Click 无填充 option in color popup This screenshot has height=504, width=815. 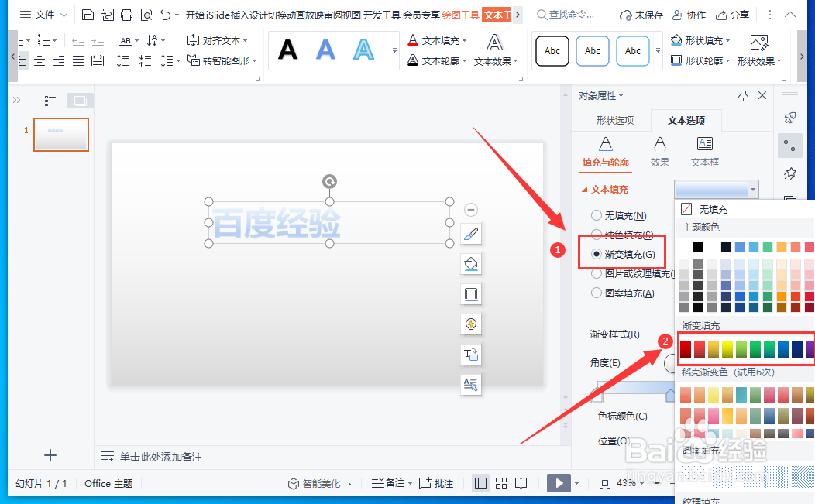point(705,209)
